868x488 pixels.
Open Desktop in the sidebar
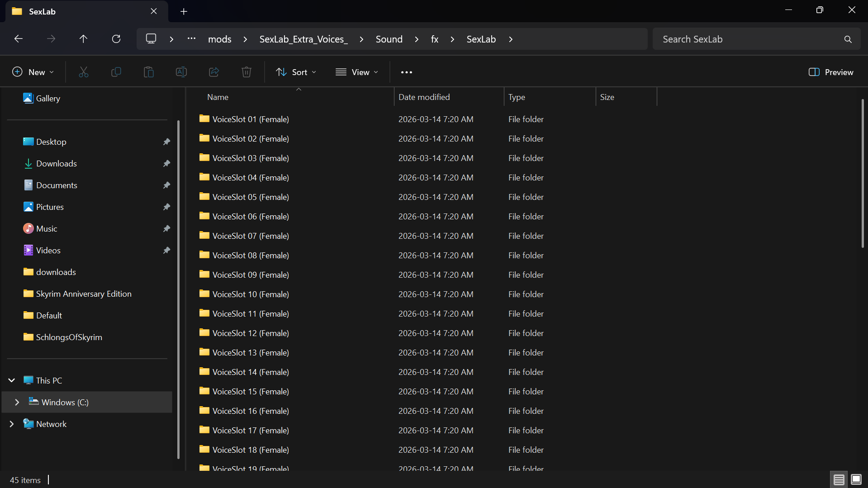(x=51, y=142)
